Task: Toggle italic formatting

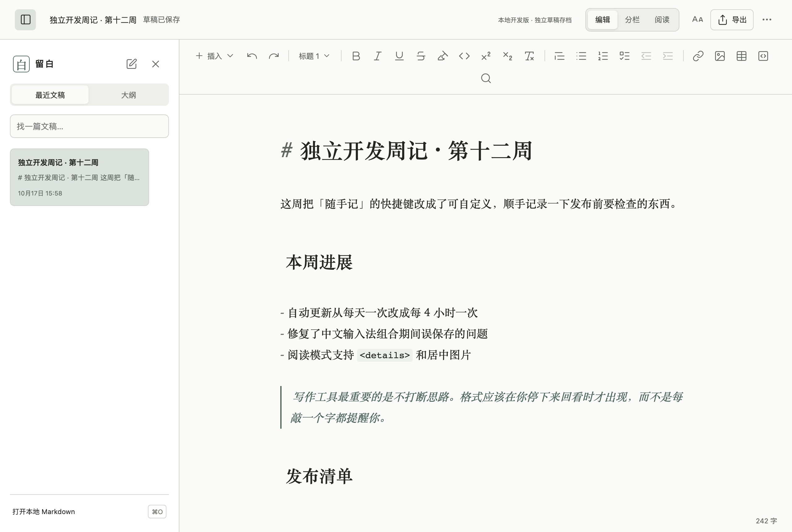Action: pos(378,56)
